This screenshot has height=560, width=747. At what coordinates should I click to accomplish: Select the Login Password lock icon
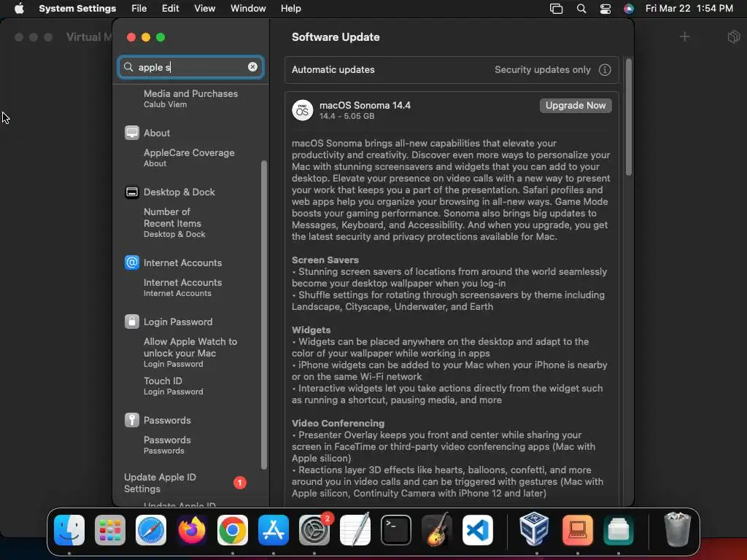click(x=132, y=322)
